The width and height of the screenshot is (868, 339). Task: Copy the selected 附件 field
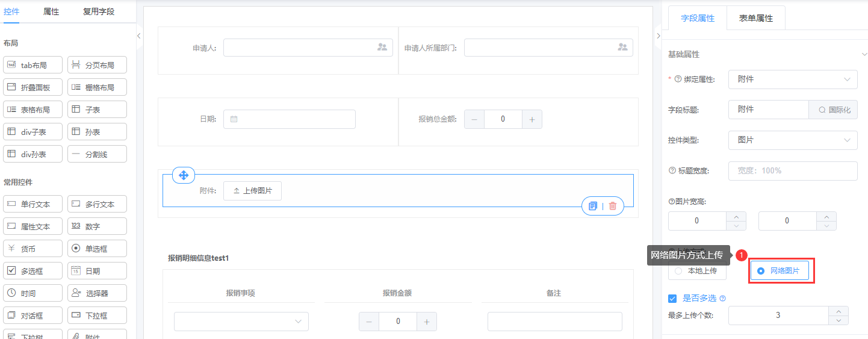click(593, 206)
